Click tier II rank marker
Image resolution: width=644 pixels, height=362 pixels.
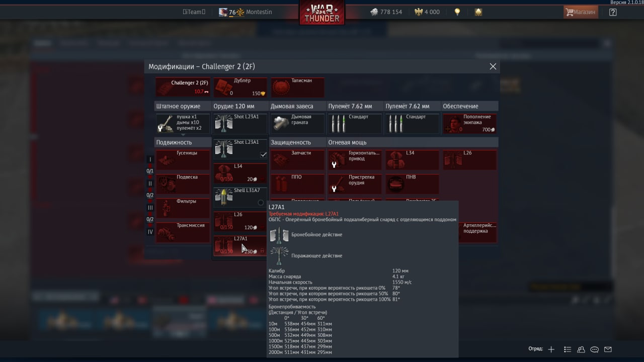150,184
